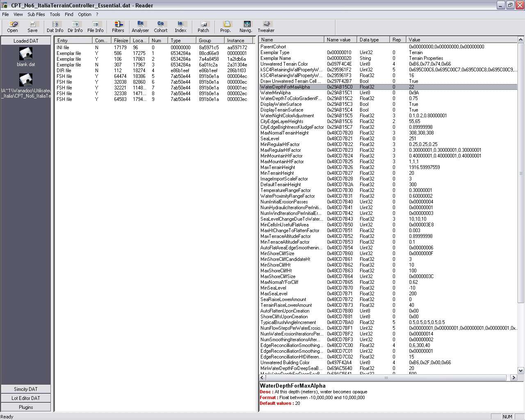
Task: Click the Save toolbar icon
Action: 32,27
